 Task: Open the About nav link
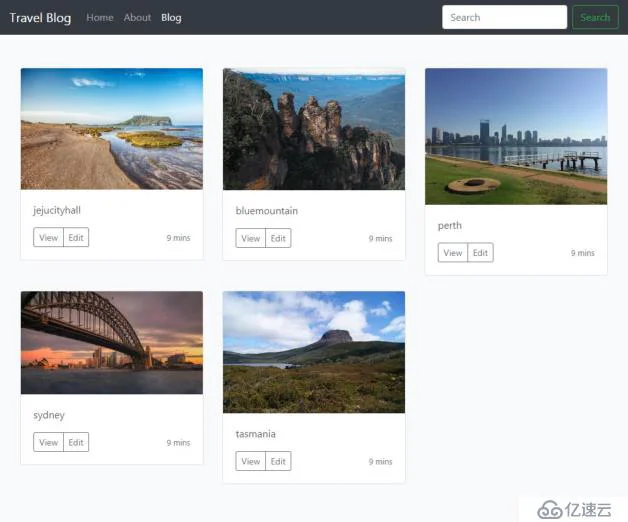pyautogui.click(x=137, y=18)
